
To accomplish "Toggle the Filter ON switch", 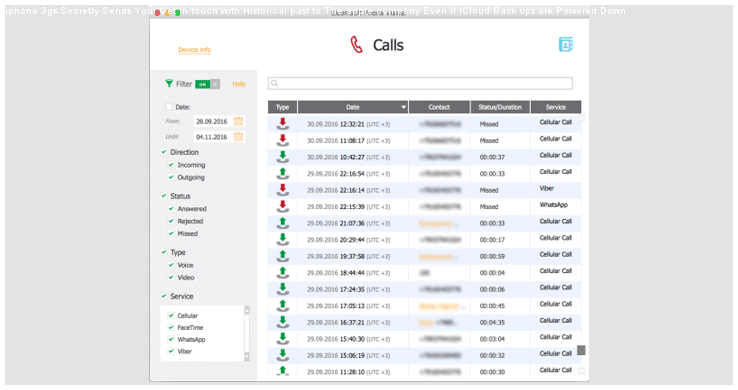I will click(x=208, y=84).
